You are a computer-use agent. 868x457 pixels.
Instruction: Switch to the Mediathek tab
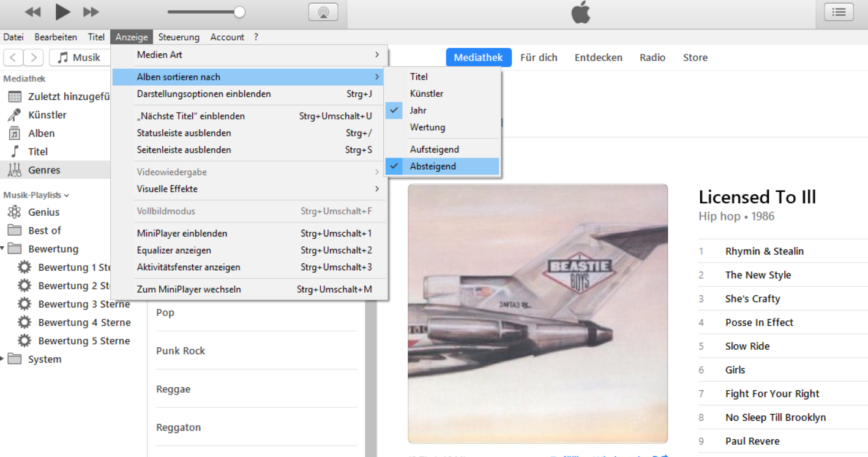pos(479,58)
